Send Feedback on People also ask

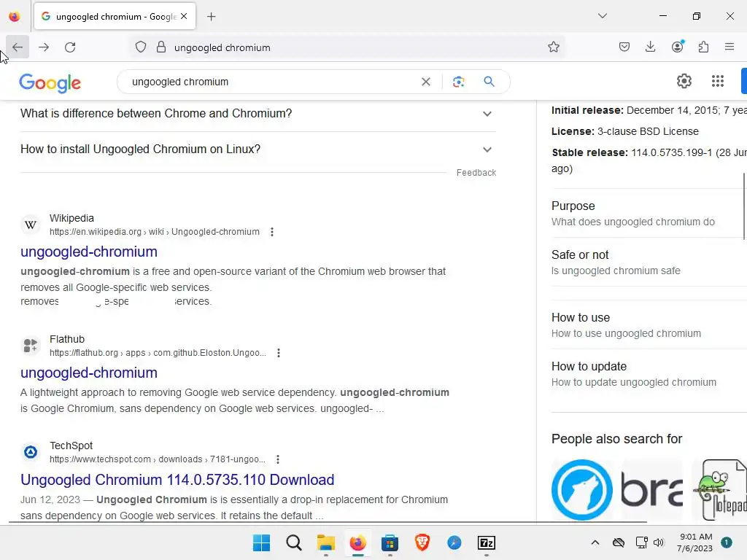click(x=476, y=173)
